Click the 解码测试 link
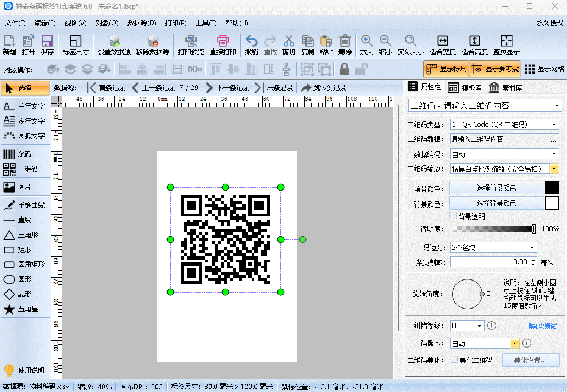The image size is (567, 392). point(542,326)
